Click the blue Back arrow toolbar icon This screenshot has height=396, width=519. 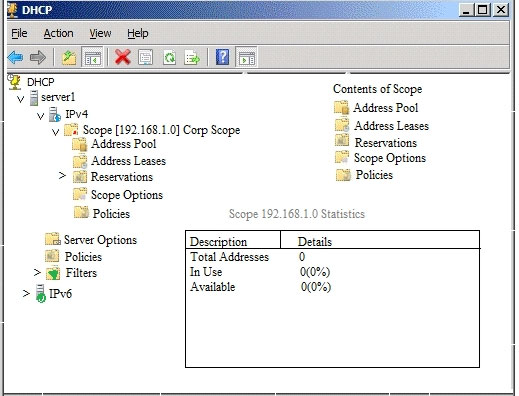pyautogui.click(x=15, y=57)
